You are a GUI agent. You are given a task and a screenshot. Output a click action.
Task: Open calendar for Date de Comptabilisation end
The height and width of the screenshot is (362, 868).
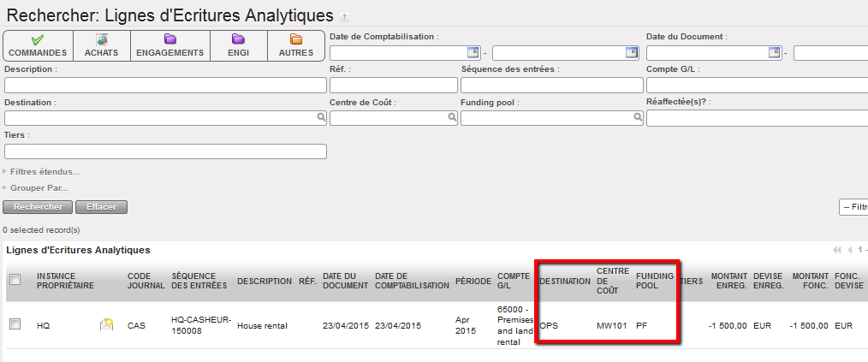coord(632,52)
